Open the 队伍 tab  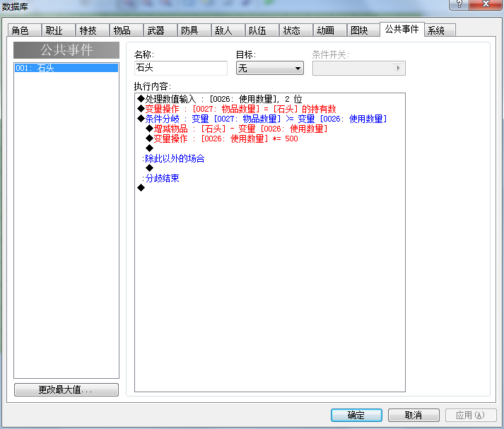tap(262, 30)
